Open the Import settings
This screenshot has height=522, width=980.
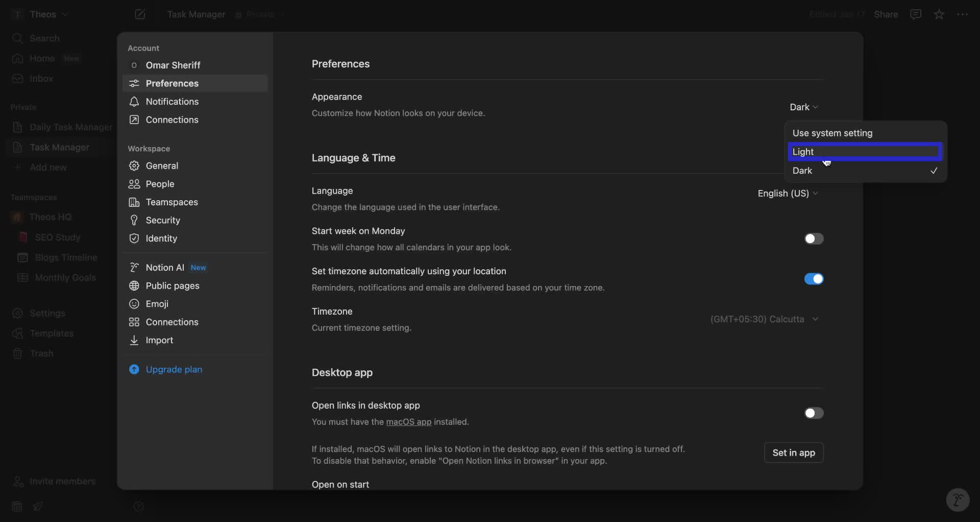tap(158, 340)
